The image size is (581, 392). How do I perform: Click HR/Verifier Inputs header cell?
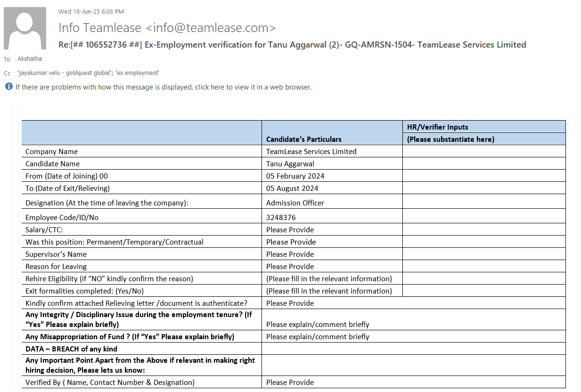(x=484, y=127)
